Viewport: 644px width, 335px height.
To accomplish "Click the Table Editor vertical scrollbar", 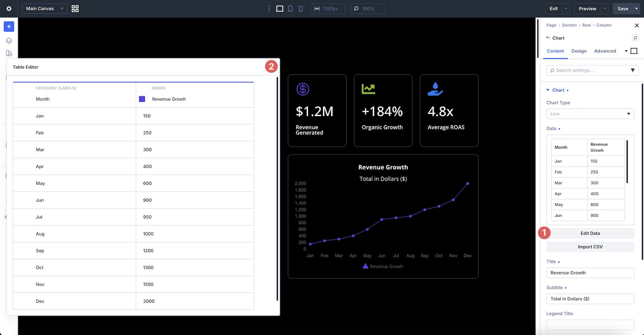I will point(277,189).
